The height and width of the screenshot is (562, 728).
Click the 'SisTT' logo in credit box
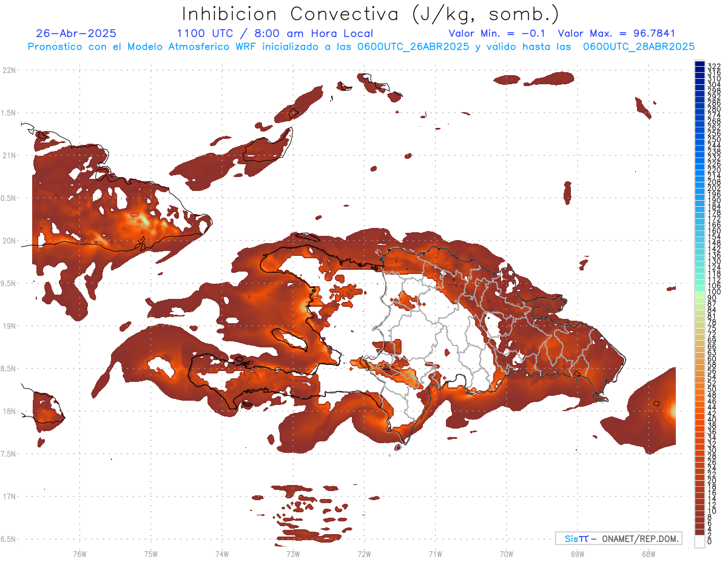point(576,538)
